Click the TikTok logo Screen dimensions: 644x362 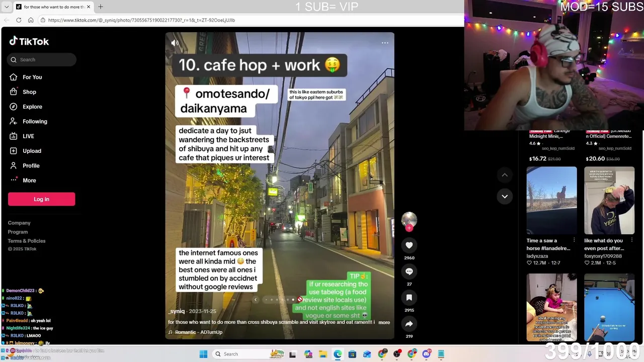29,42
